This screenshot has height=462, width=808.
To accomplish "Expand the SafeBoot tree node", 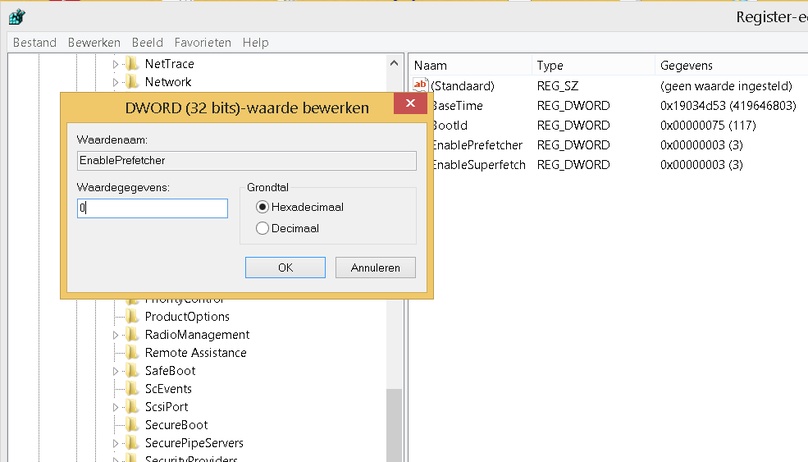I will tap(115, 371).
